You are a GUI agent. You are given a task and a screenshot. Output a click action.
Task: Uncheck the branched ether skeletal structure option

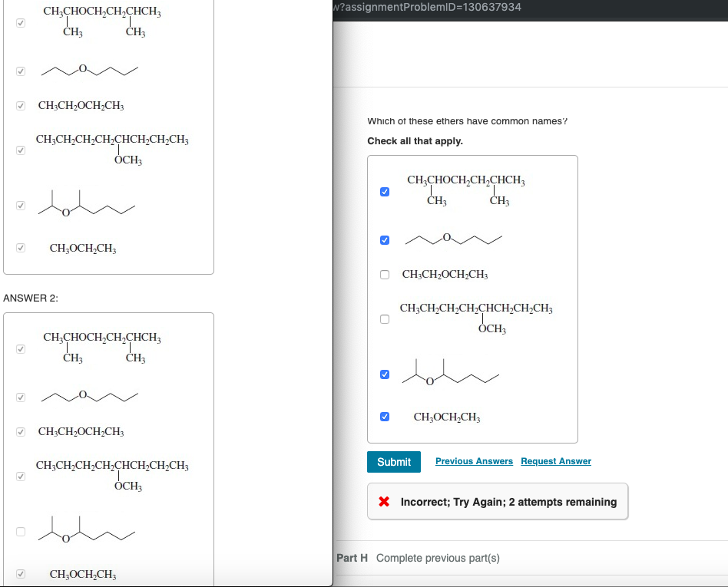click(x=384, y=374)
